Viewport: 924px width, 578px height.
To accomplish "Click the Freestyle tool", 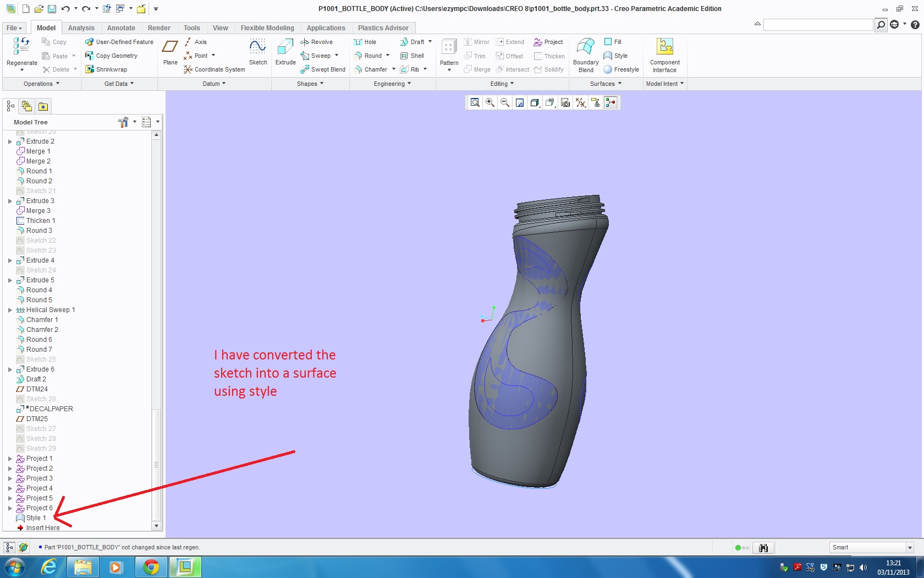I will (621, 69).
